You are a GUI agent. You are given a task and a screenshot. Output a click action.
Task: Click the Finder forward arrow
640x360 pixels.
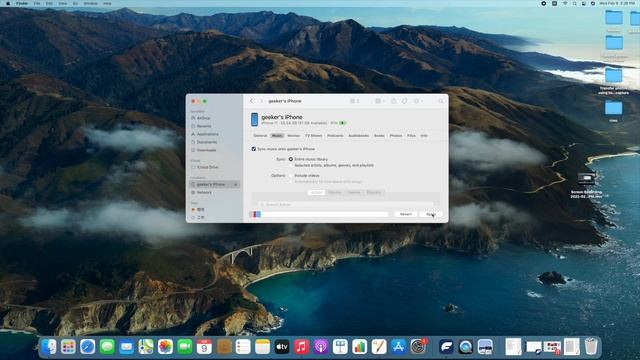click(261, 101)
